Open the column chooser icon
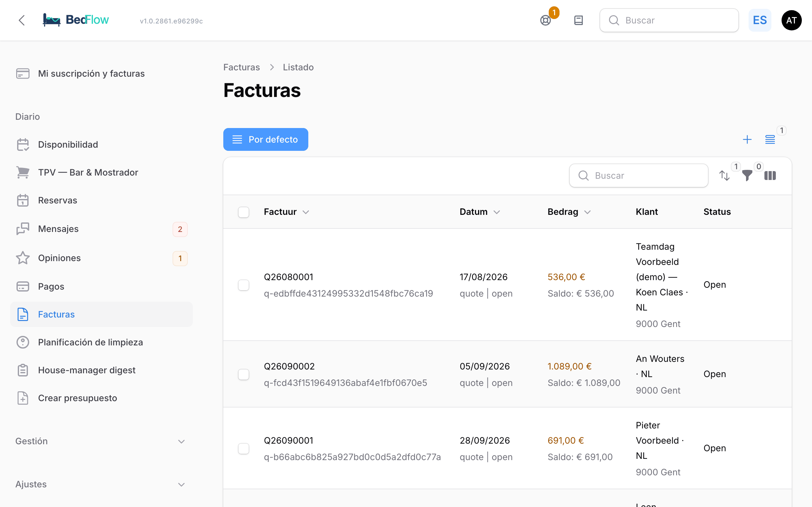 770,176
